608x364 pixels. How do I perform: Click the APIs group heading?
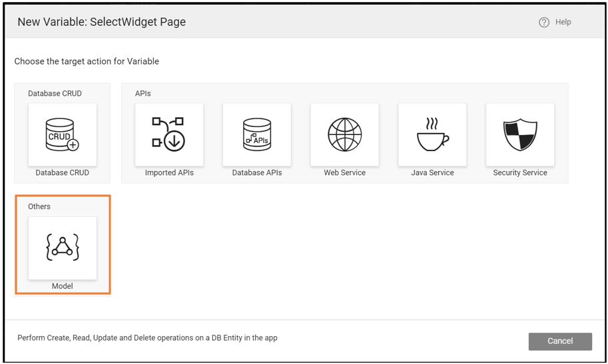point(143,94)
